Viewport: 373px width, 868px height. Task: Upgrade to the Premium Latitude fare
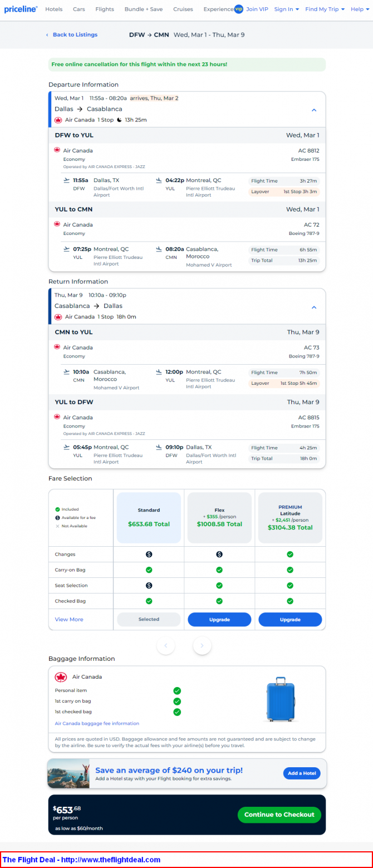[x=290, y=620]
